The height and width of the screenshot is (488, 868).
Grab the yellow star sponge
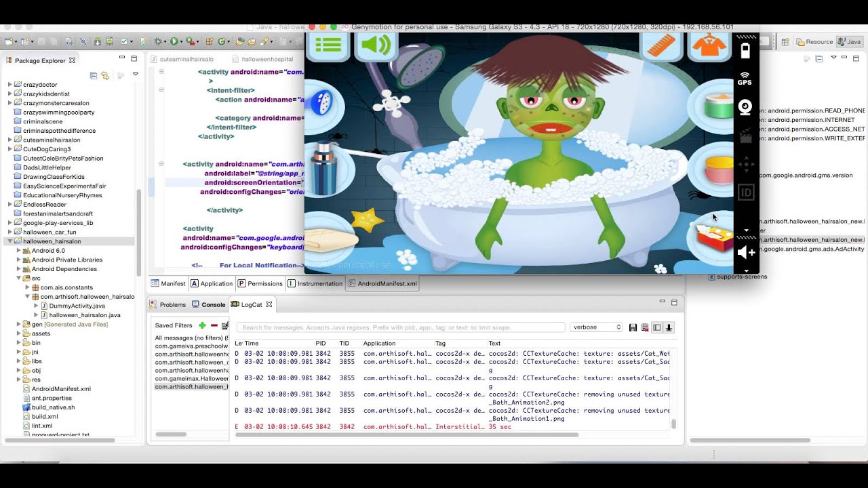[368, 219]
